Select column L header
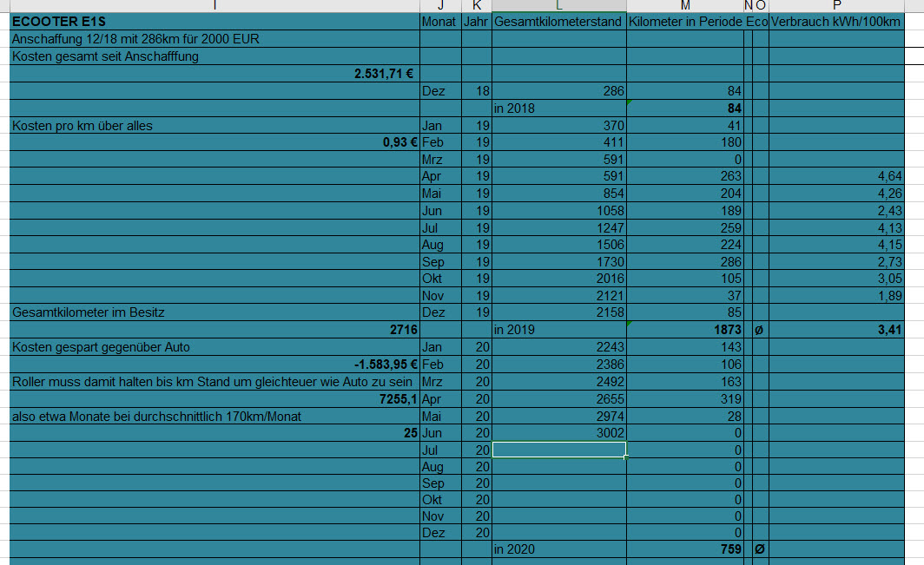 [558, 6]
